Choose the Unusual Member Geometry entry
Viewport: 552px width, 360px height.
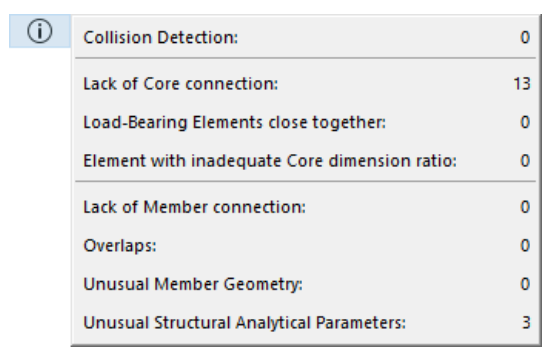[x=306, y=284]
